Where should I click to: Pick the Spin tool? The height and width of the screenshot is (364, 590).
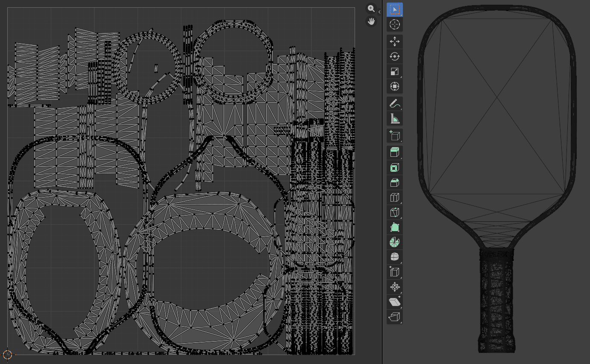[x=394, y=242]
